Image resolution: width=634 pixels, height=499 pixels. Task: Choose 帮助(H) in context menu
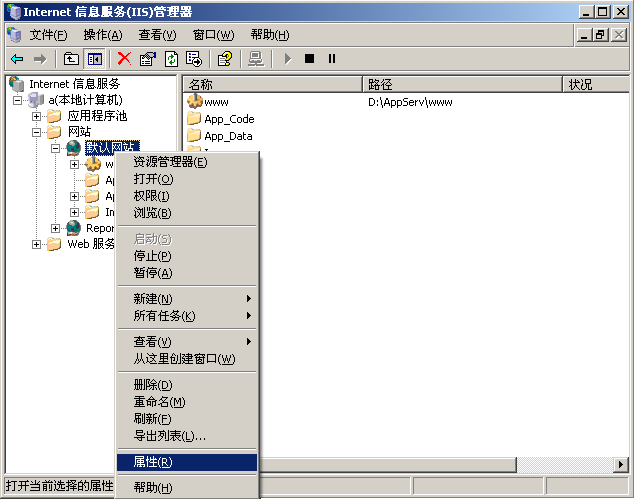[187, 488]
